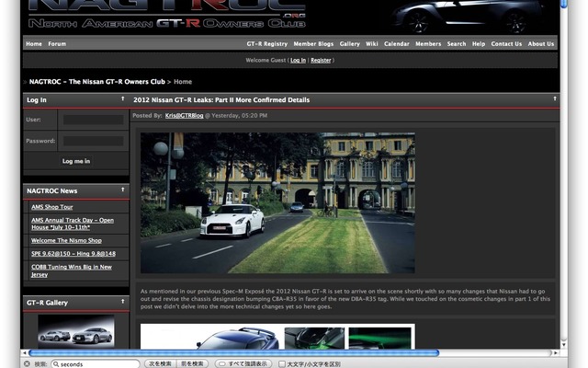This screenshot has width=588, height=368.
Task: Go to Contact Us
Action: 506,43
